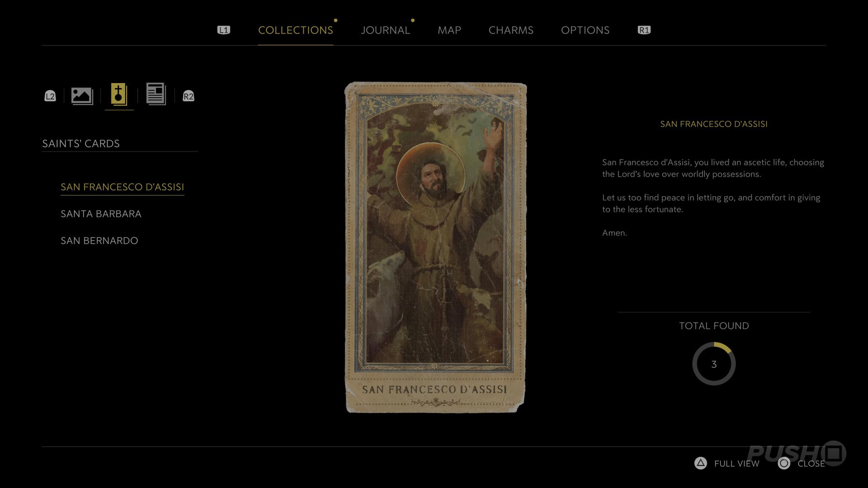868x488 pixels.
Task: Click the saint card image preview
Action: point(435,247)
